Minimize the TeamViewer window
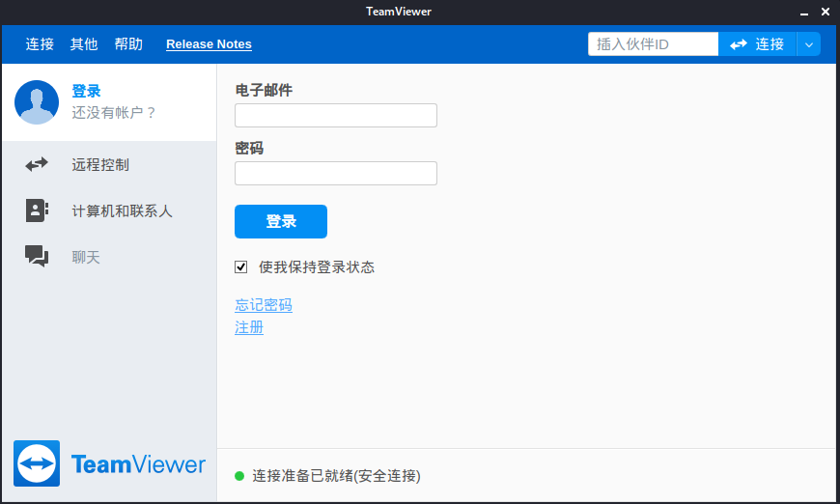The height and width of the screenshot is (504, 840). (x=804, y=12)
